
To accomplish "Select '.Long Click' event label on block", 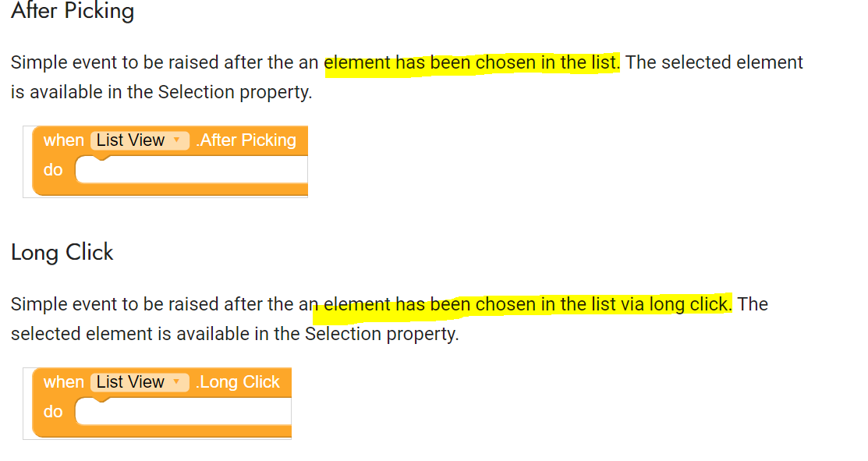I will click(x=238, y=382).
